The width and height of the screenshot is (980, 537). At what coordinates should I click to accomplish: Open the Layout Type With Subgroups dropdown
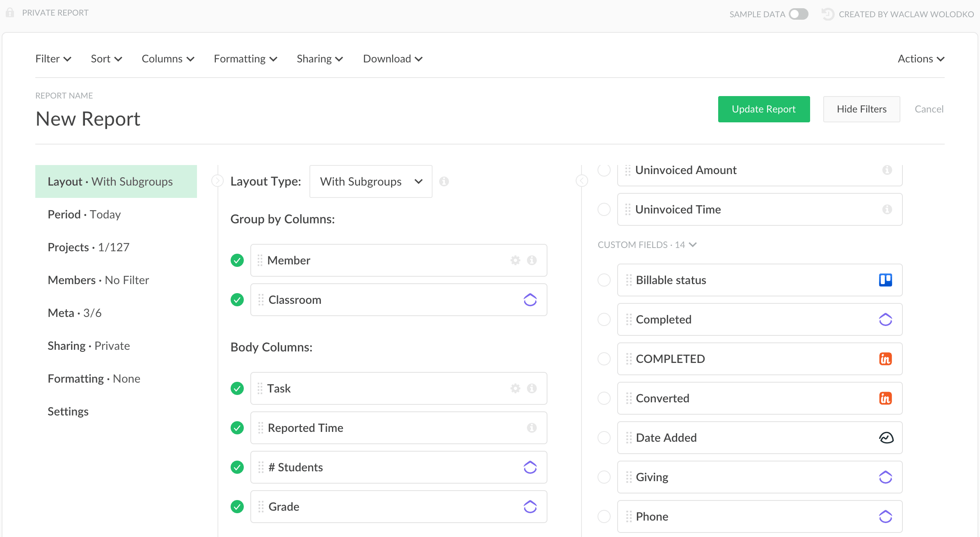(x=370, y=181)
